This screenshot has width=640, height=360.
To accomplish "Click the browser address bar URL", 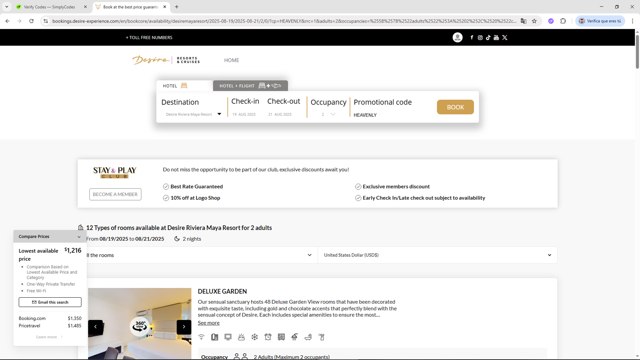I will click(x=284, y=21).
